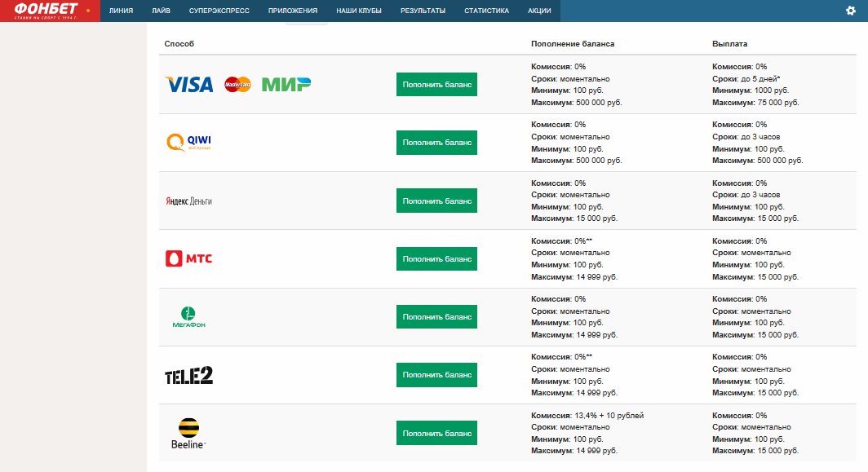
Task: Click the TELE2 deposit commission '0%**'
Action: [x=583, y=357]
